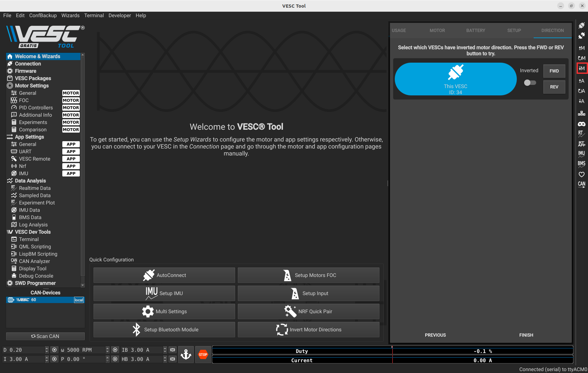Image resolution: width=588 pixels, height=373 pixels.
Task: Open the Developer menu
Action: 120,15
